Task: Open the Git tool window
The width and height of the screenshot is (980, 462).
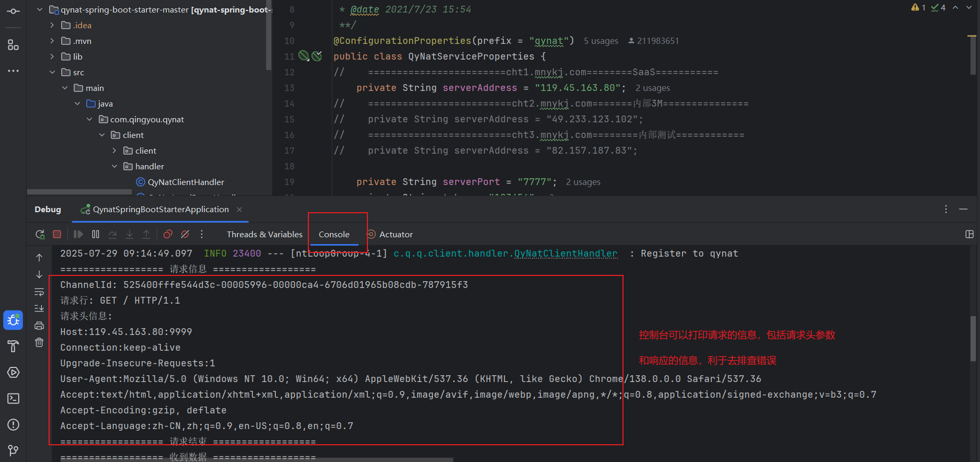Action: tap(13, 450)
